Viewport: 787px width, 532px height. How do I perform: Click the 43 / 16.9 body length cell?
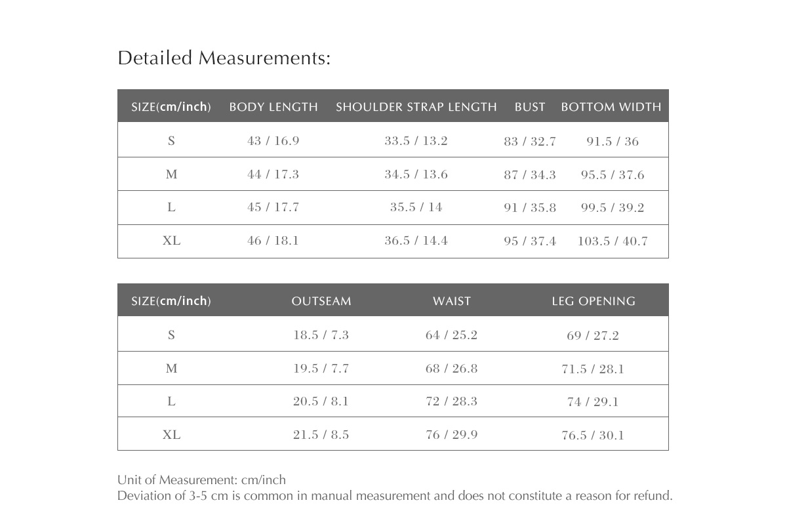pyautogui.click(x=273, y=141)
